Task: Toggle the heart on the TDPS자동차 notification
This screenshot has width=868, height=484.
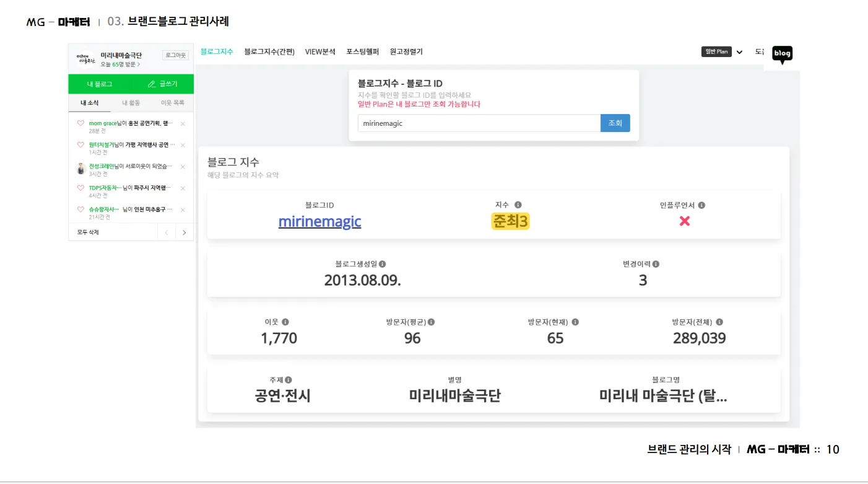Action: pyautogui.click(x=81, y=188)
